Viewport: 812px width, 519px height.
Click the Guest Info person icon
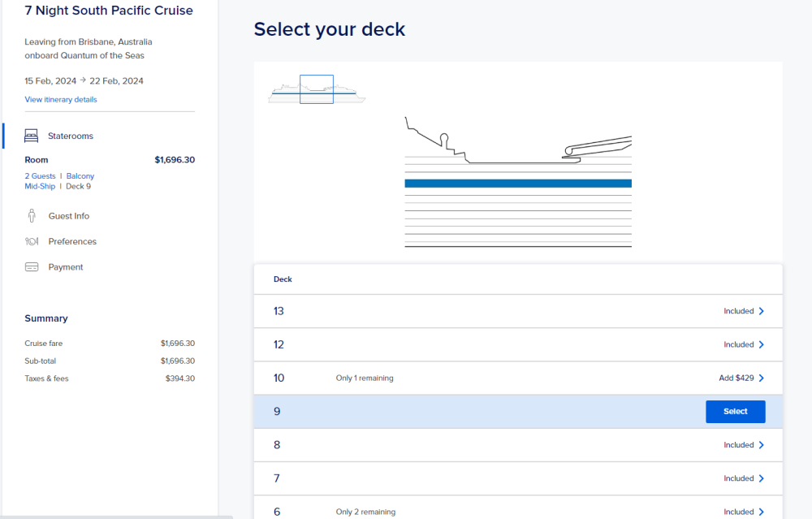pyautogui.click(x=32, y=216)
